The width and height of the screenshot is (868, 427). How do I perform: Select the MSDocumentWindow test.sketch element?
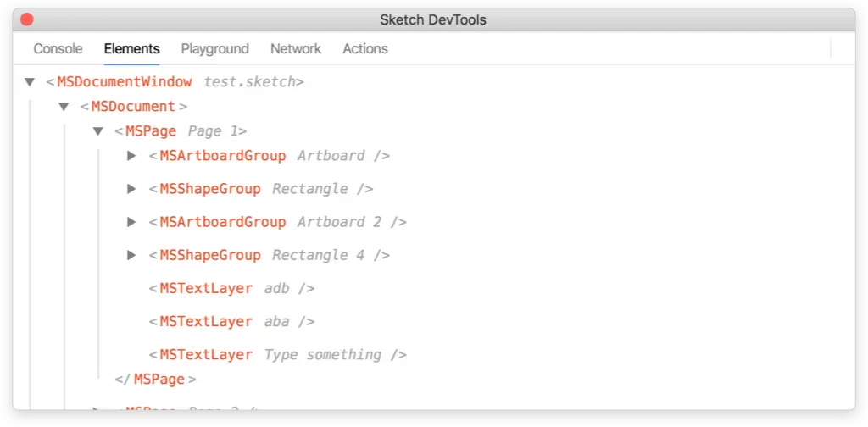point(175,82)
